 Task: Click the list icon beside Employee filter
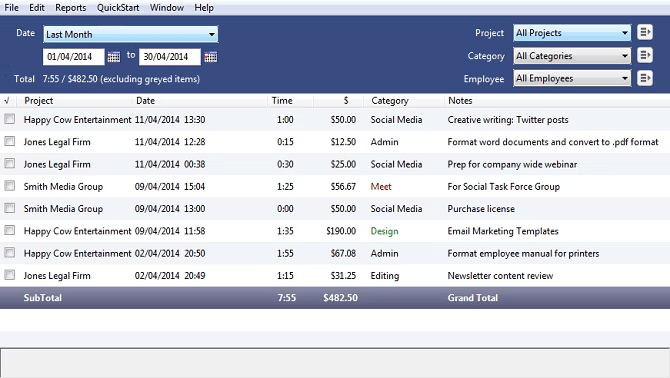[x=644, y=78]
